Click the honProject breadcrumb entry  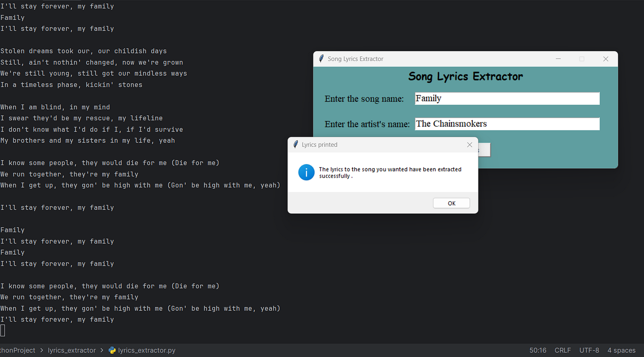click(x=18, y=350)
